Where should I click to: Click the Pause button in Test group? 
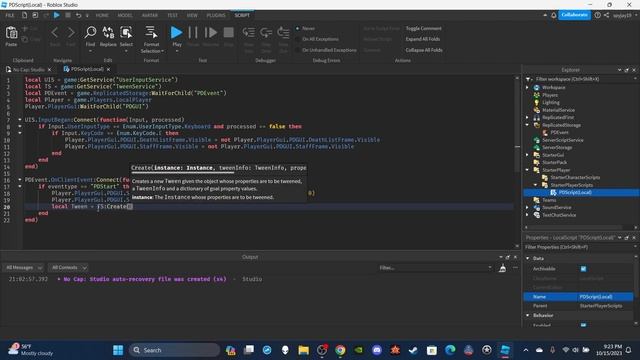click(x=193, y=32)
